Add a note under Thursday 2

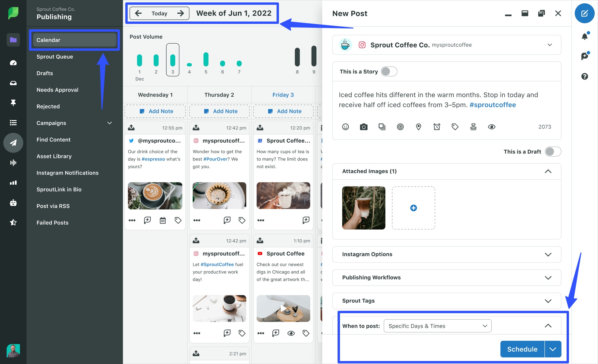(x=219, y=111)
